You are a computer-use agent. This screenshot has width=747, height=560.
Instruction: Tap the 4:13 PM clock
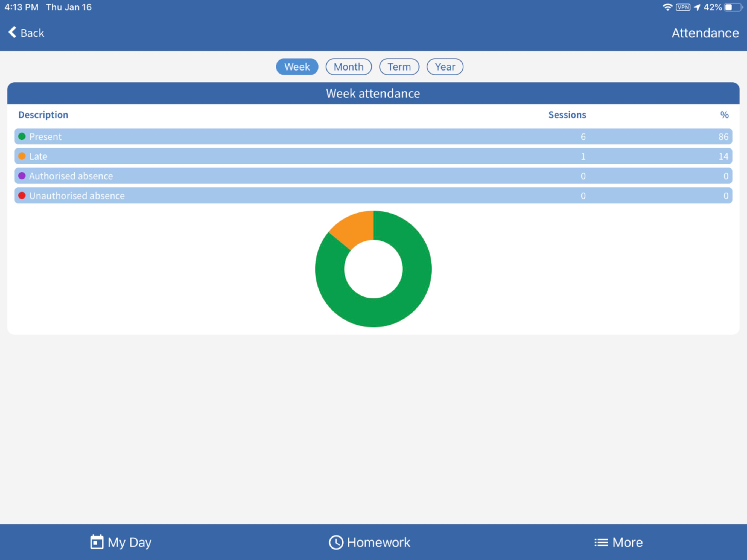point(21,7)
